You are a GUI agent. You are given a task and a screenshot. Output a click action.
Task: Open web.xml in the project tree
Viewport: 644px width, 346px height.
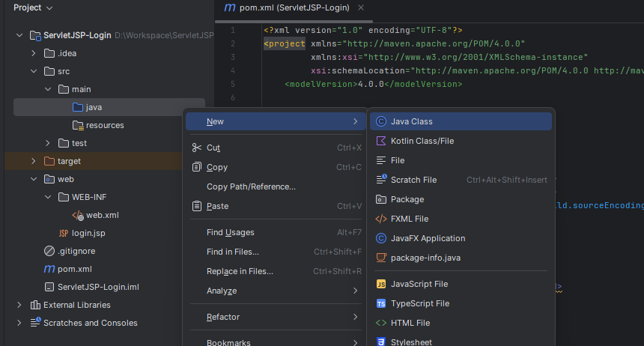[x=103, y=215]
